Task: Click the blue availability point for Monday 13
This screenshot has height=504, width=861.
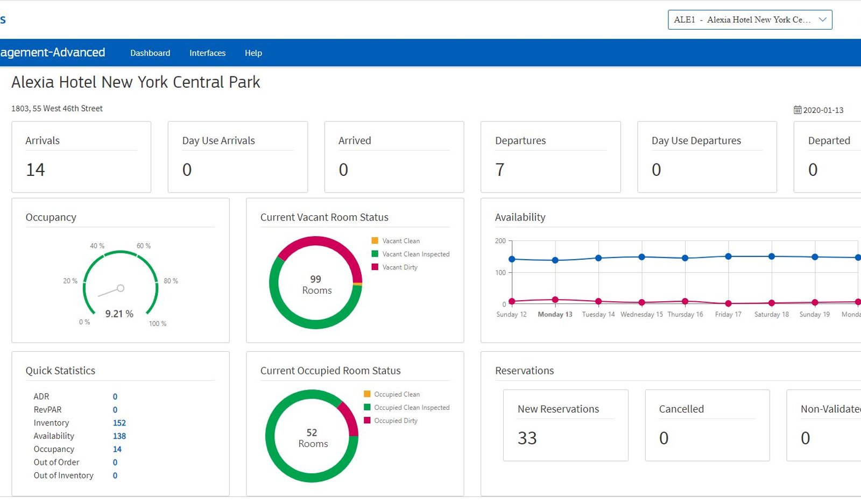Action: click(555, 260)
